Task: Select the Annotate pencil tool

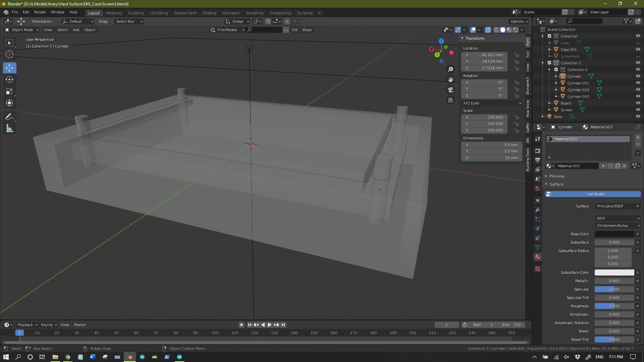Action: click(x=9, y=117)
